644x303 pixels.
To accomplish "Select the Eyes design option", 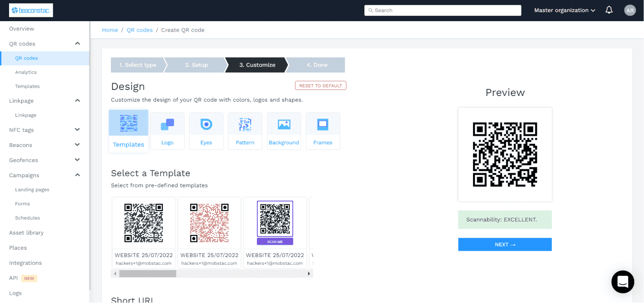I will coord(206,131).
